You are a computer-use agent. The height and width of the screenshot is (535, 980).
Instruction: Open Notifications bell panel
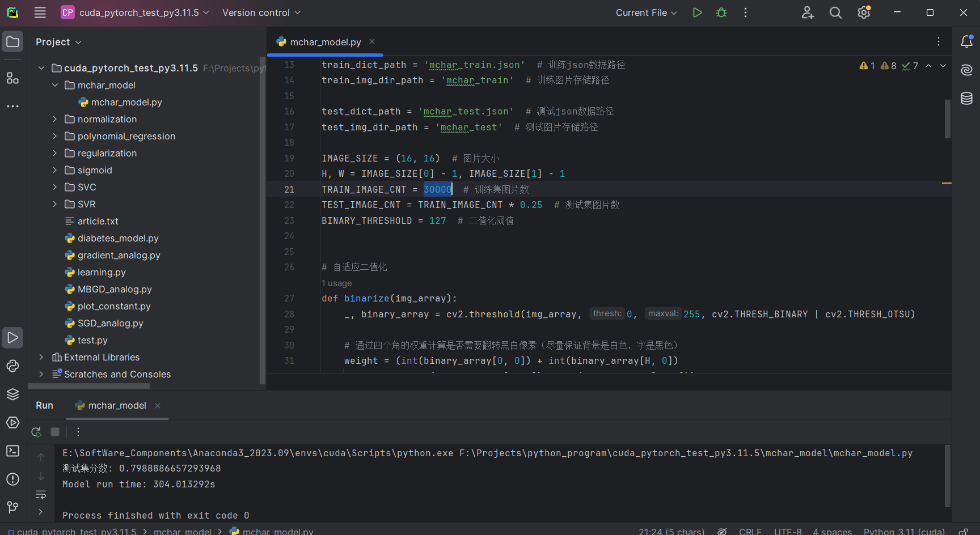pyautogui.click(x=966, y=41)
